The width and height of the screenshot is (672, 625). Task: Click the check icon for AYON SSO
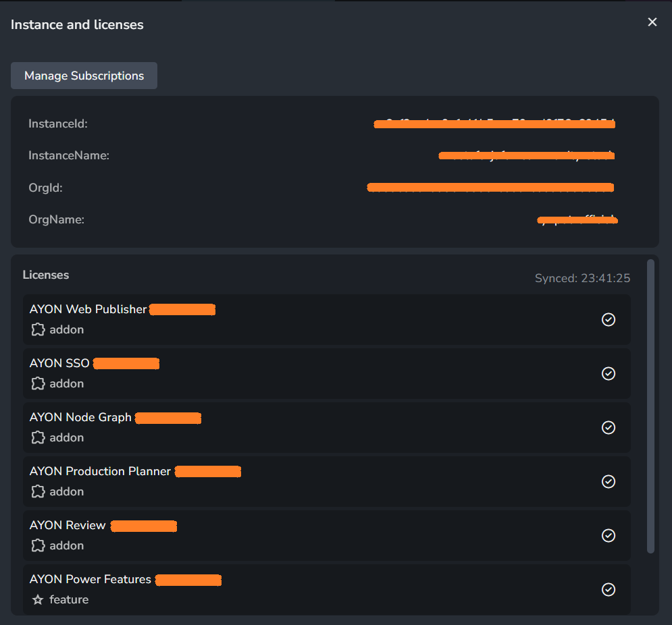[x=608, y=373]
